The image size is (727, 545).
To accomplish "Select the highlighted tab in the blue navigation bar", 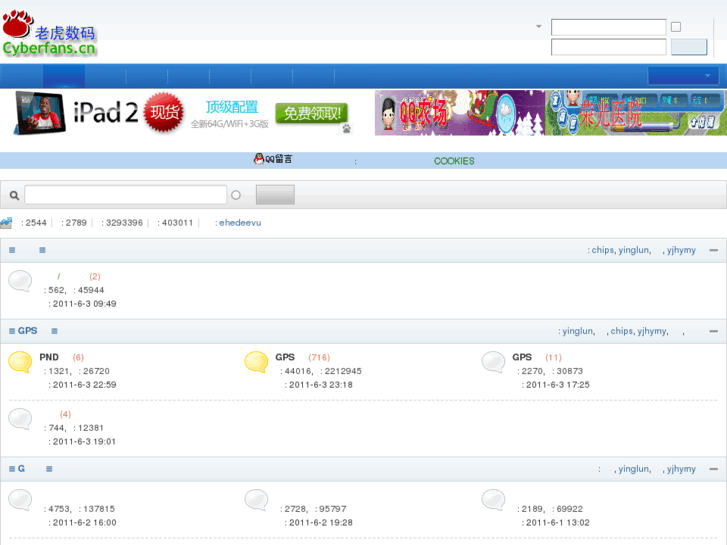I will 64,76.
